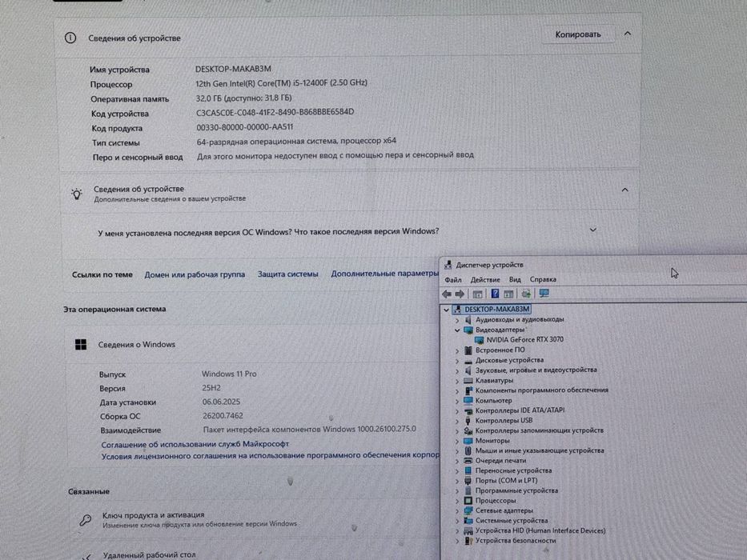Expand Компоненты программного обеспечения arrow
The image size is (747, 560).
pyautogui.click(x=457, y=390)
